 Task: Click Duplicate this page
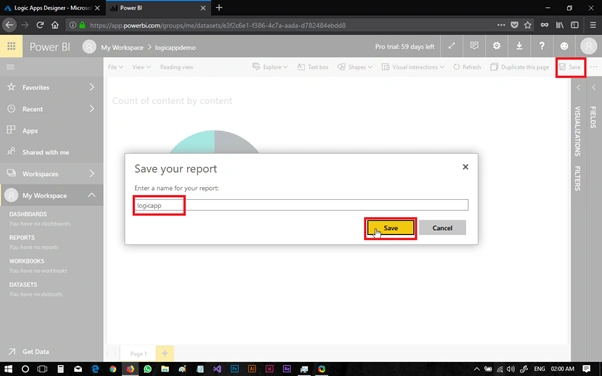pos(519,67)
